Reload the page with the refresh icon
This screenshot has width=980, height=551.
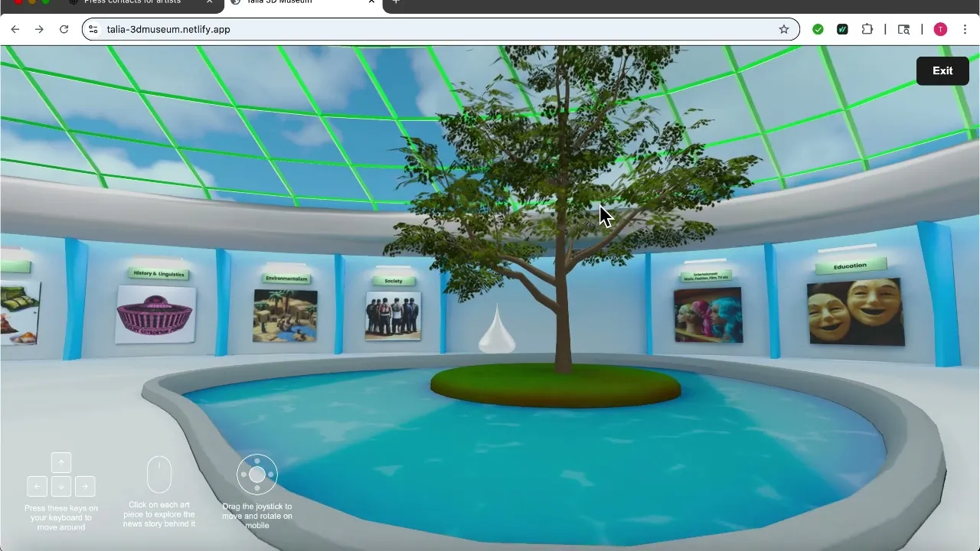[x=64, y=29]
